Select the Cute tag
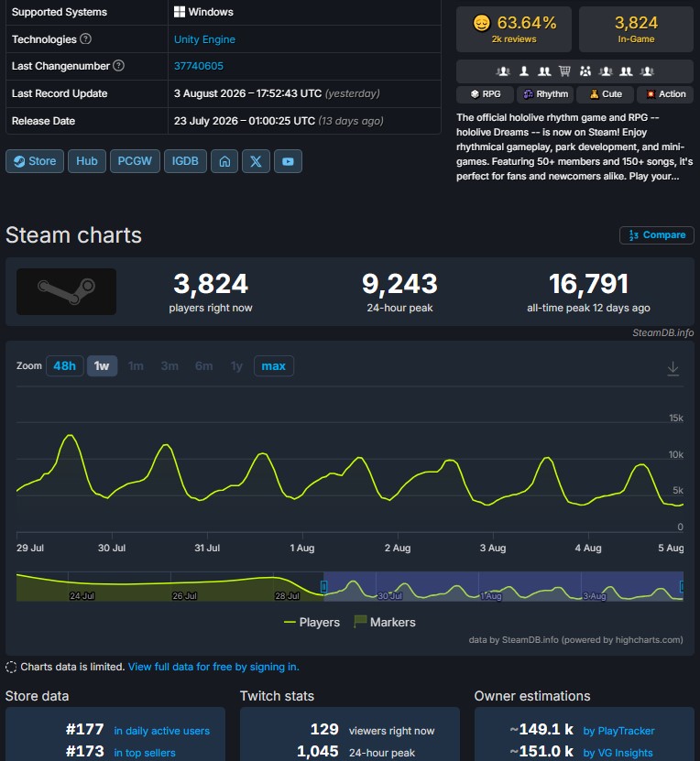This screenshot has width=700, height=761. pos(605,94)
